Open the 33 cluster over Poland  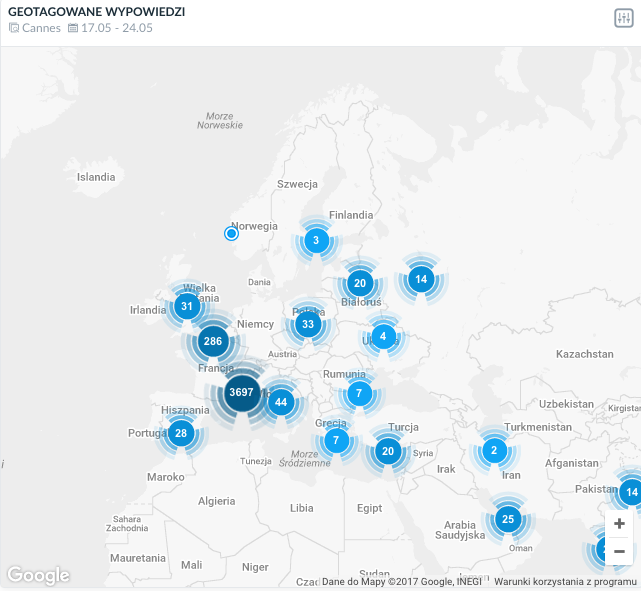point(308,324)
